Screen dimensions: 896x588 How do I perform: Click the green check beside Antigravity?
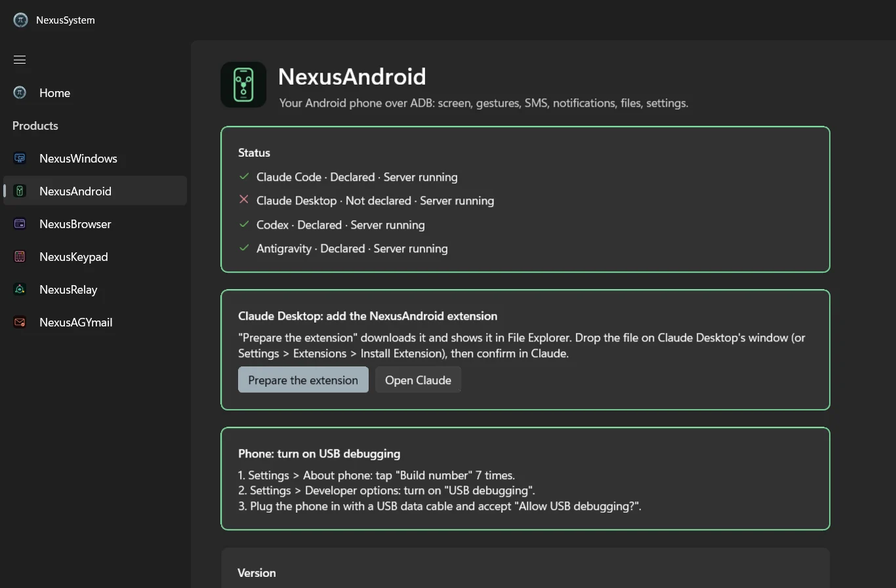(x=244, y=248)
